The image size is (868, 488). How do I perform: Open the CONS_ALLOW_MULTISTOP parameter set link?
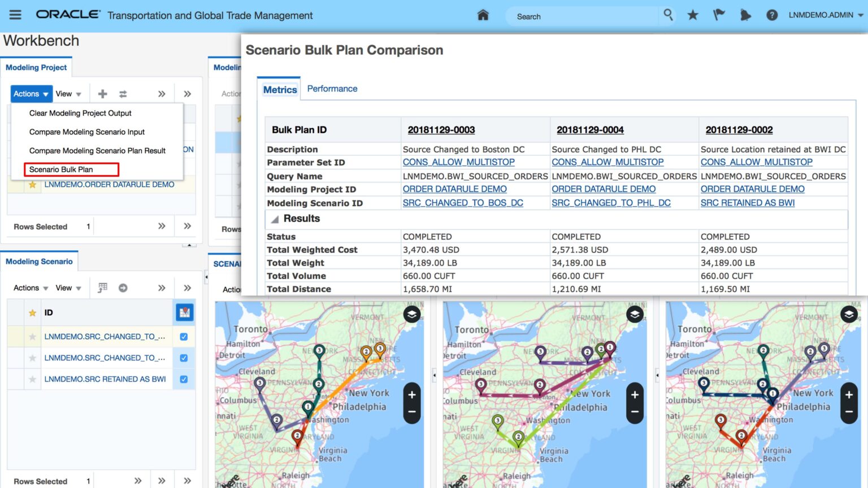(x=459, y=162)
